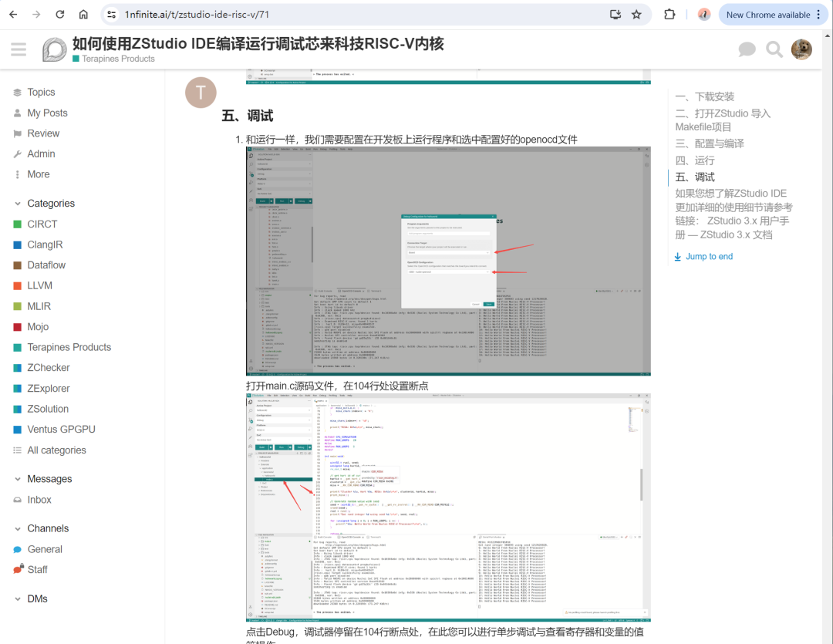Click New Chrome available update button
Viewport: 833px width, 644px height.
[x=774, y=15]
